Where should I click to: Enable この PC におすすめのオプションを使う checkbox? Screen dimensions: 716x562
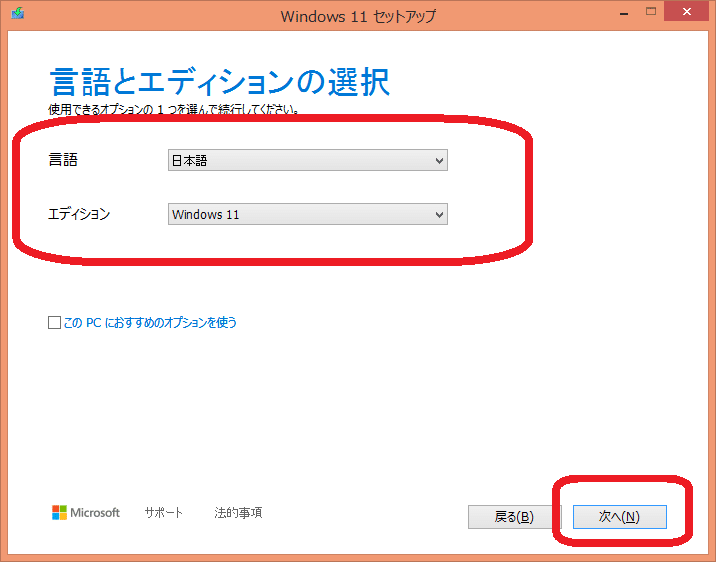point(54,323)
